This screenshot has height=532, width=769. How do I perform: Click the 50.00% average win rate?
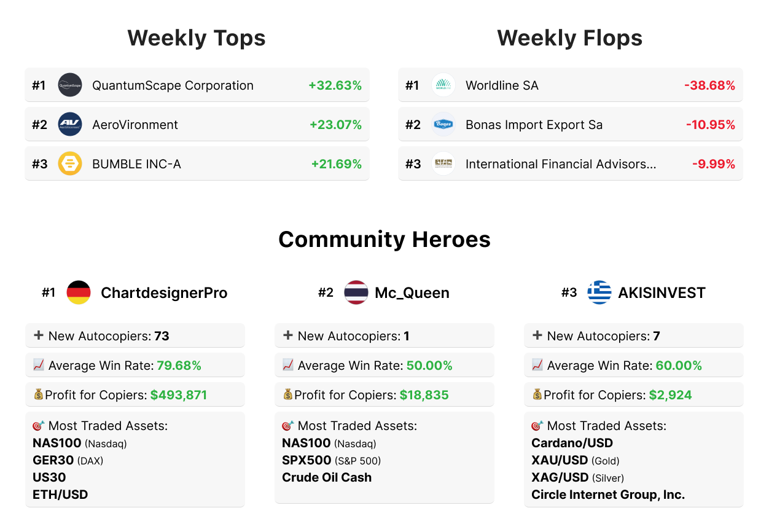pyautogui.click(x=429, y=366)
